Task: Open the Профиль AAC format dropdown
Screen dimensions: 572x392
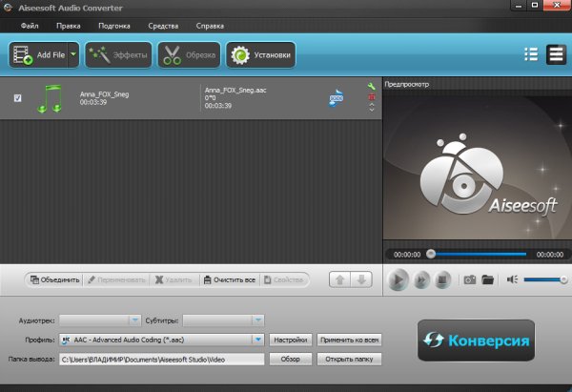Action: (x=162, y=340)
